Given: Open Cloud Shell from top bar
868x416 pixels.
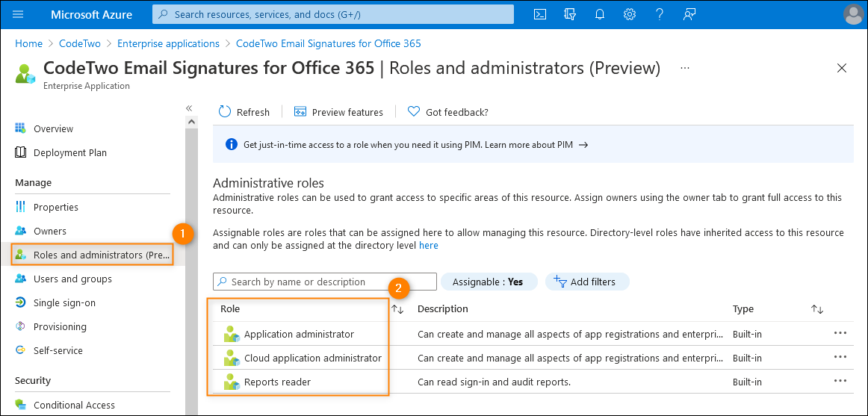Looking at the screenshot, I should (540, 14).
